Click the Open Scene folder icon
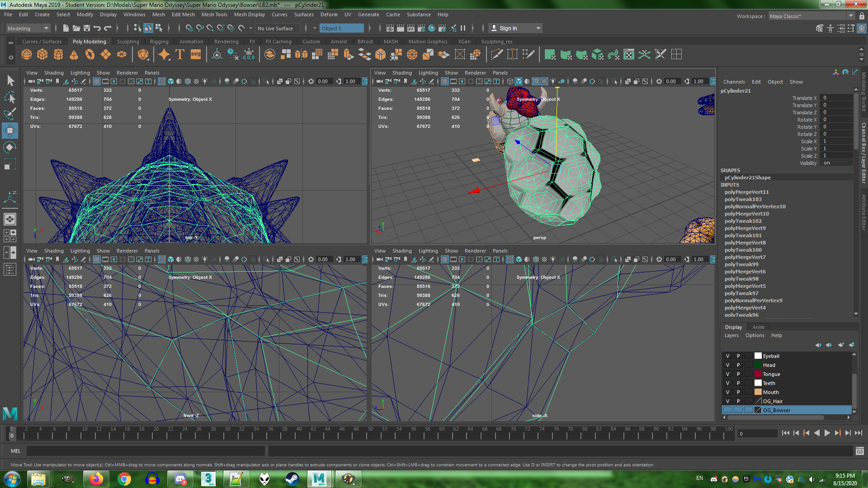This screenshot has width=868, height=488. point(76,28)
